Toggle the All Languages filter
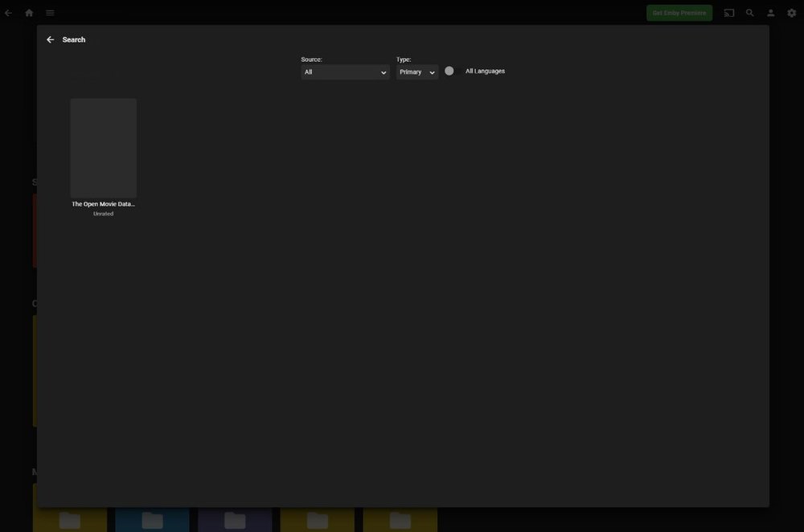 pos(450,71)
